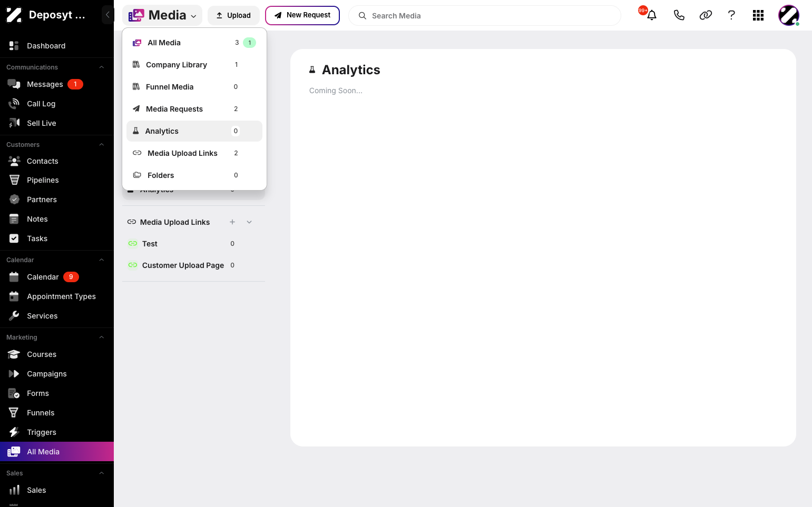Select Company Library in dropdown
Image resolution: width=812 pixels, height=507 pixels.
[x=194, y=65]
